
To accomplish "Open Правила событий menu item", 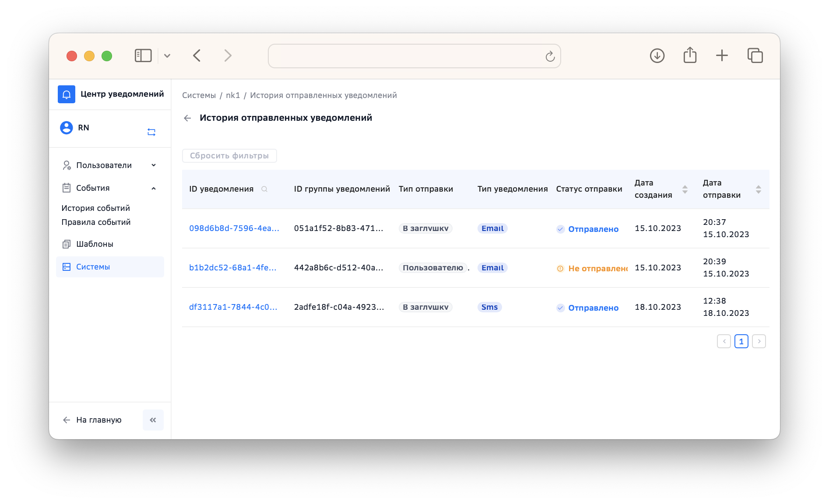I will 96,222.
